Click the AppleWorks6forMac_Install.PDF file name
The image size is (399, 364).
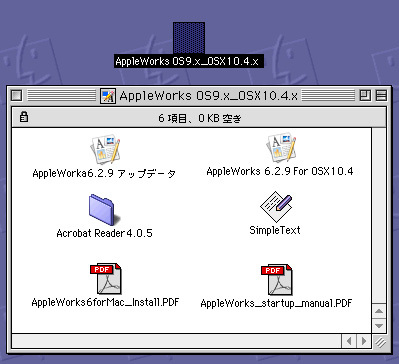click(x=105, y=302)
